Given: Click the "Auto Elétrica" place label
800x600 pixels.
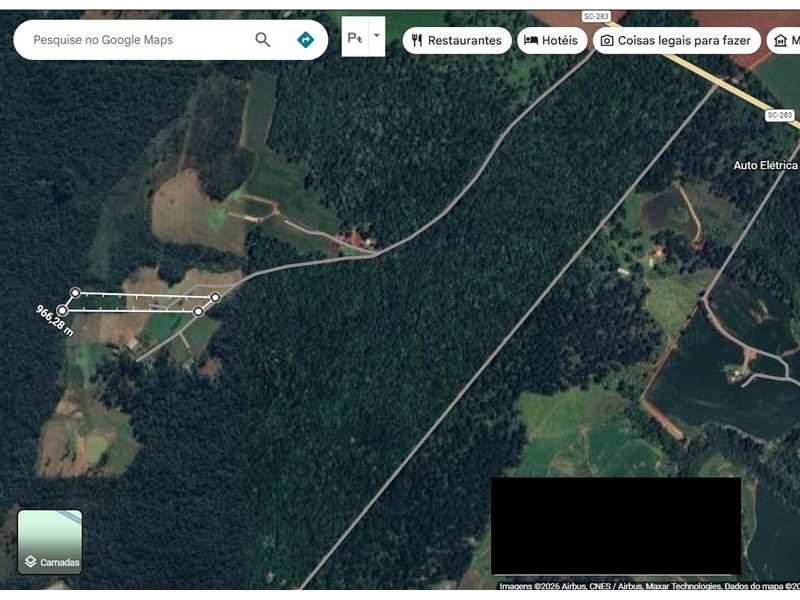Looking at the screenshot, I should pyautogui.click(x=765, y=165).
